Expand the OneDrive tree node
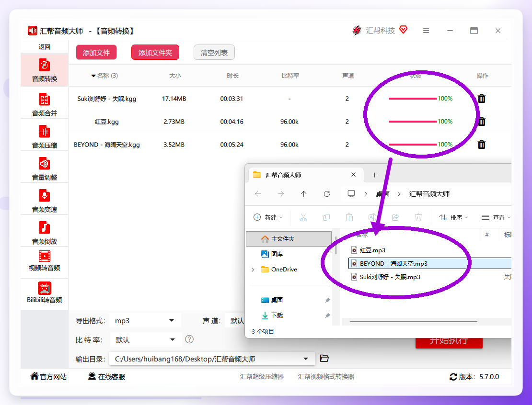 [x=253, y=270]
